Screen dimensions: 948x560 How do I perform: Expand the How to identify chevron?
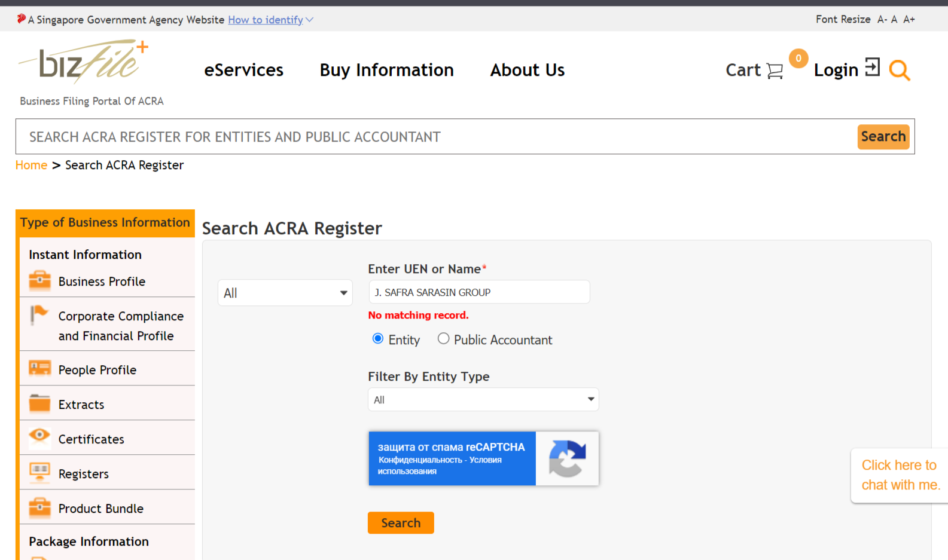click(x=309, y=20)
